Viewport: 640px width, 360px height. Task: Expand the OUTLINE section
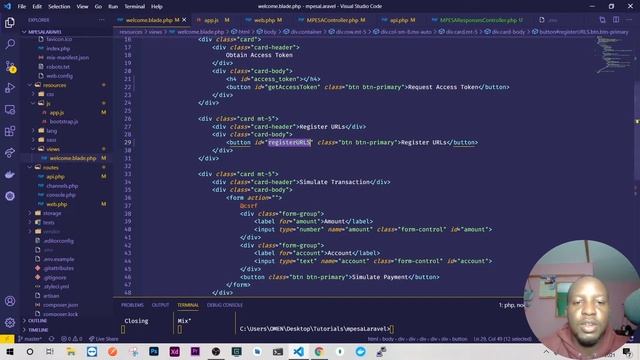(x=37, y=321)
